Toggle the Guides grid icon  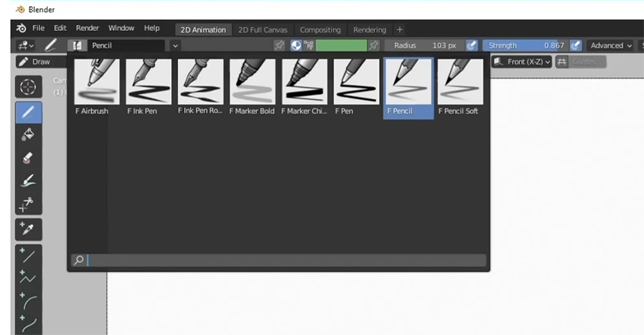click(x=562, y=61)
